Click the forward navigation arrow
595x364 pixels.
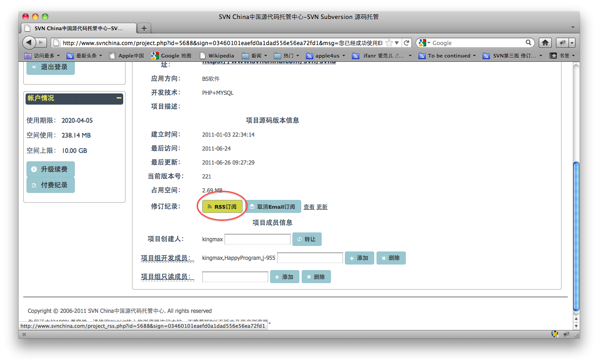(41, 43)
